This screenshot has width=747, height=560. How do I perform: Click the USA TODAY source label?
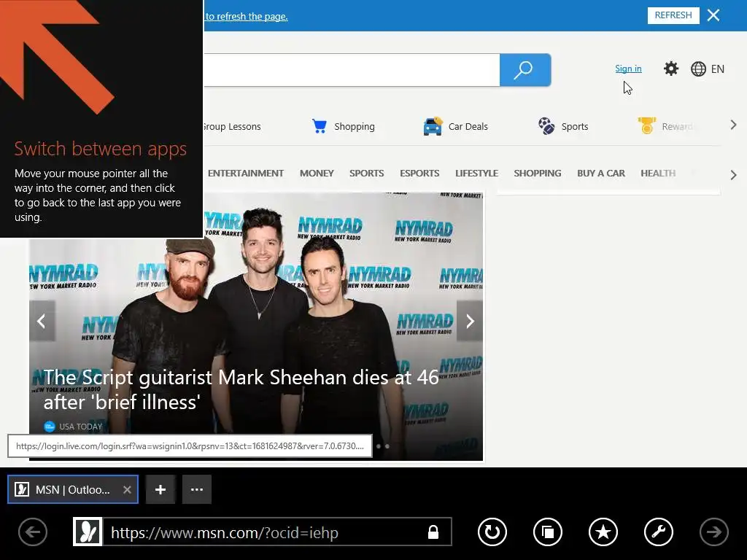80,427
